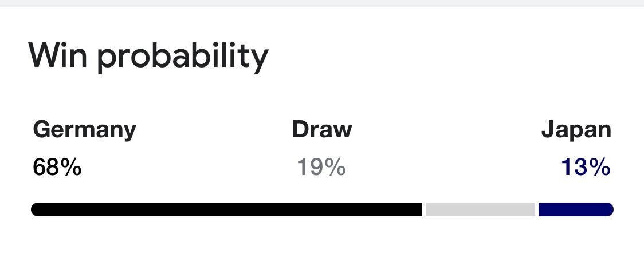Select the Germany team label
Viewport: 644px width, 266px height.
(84, 130)
